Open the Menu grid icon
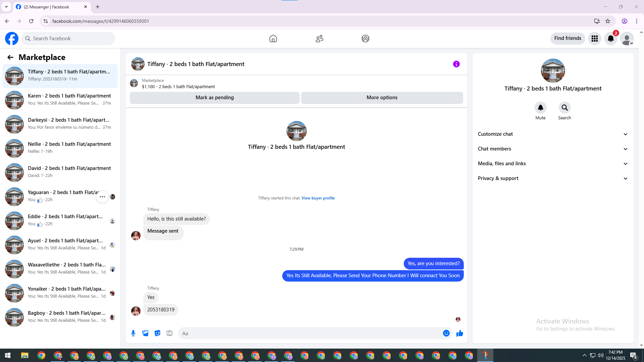Viewport: 644px width, 362px height. click(x=595, y=39)
